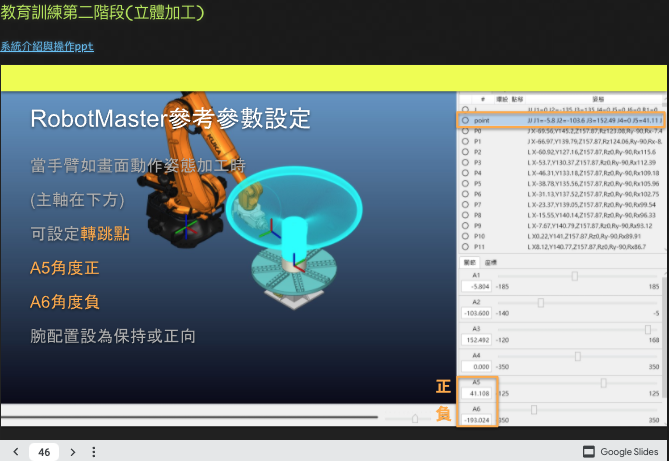Click the P5 row coordinates text
The image size is (669, 461).
point(593,184)
